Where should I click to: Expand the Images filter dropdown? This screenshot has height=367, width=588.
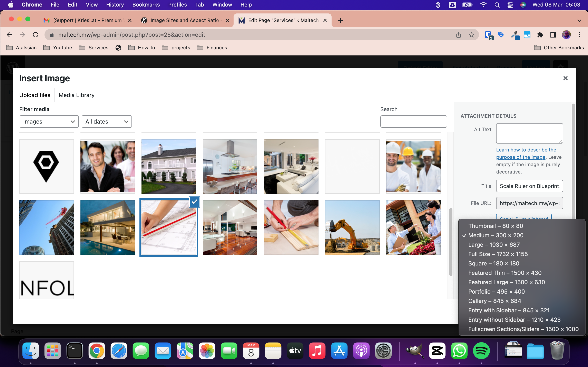point(48,122)
